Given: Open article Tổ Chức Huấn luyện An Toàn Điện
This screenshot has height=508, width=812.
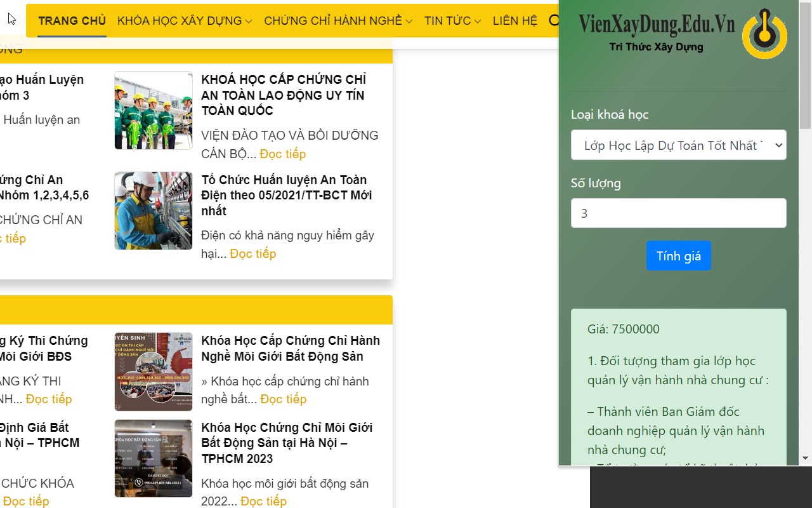Looking at the screenshot, I should [x=287, y=196].
